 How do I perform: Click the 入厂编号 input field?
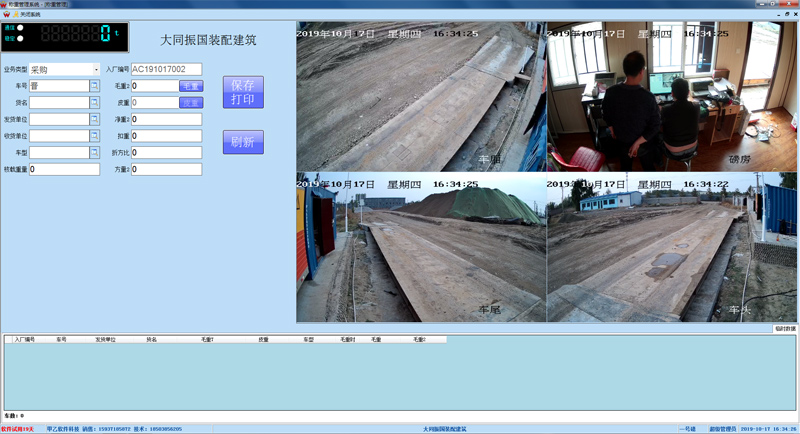click(x=166, y=70)
